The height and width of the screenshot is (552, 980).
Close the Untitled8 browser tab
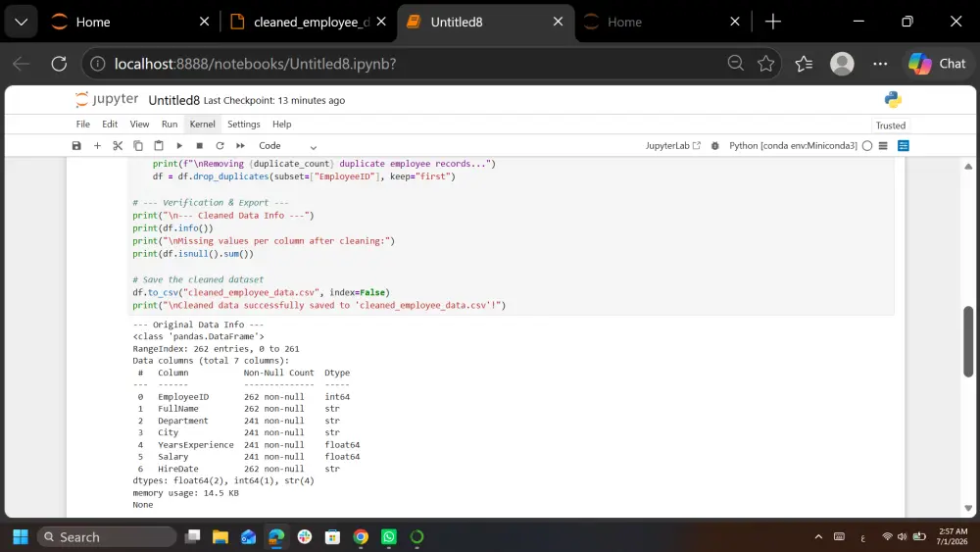(x=559, y=22)
